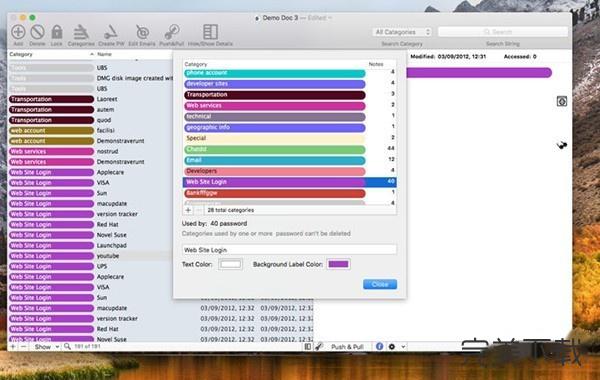Click the Delete toolbar icon
This screenshot has width=600, height=380.
[37, 32]
